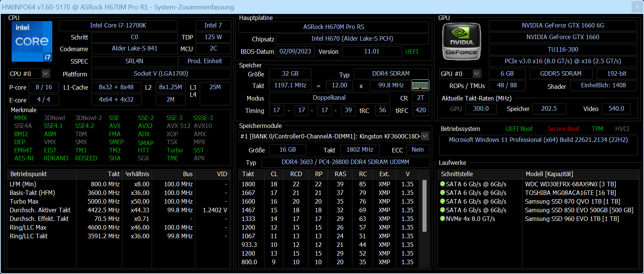Viewport: 644px width, 274px height.
Task: Click the Einheitlich: 1408 shader field
Action: pyautogui.click(x=603, y=85)
